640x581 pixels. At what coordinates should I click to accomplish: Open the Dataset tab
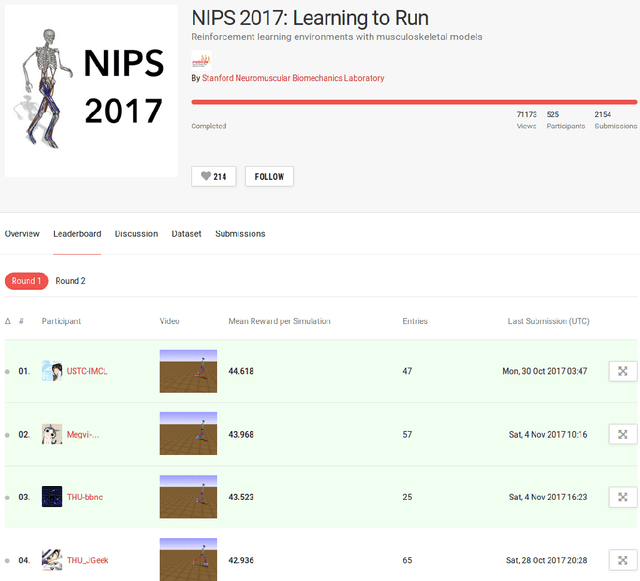tap(186, 234)
